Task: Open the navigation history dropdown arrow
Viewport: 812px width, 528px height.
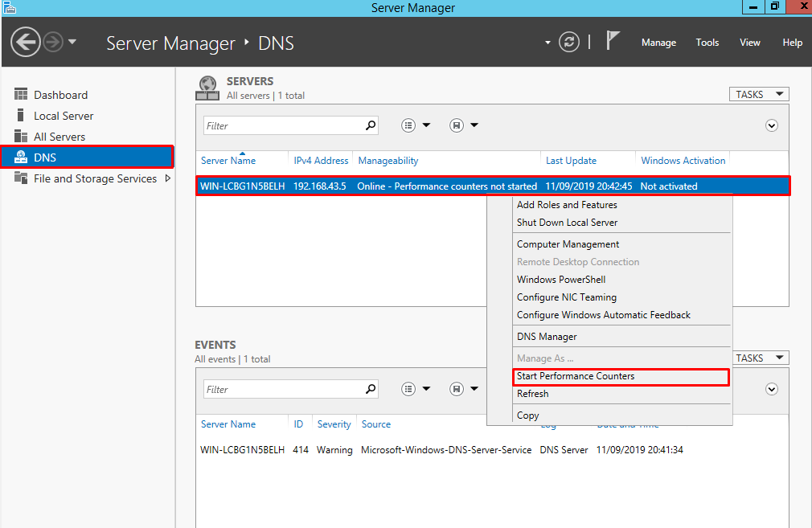Action: 72,42
